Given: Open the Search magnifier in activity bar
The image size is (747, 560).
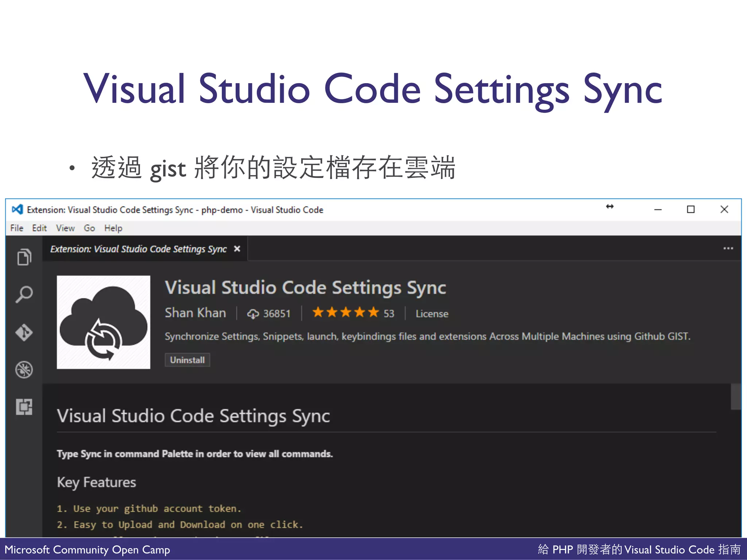Looking at the screenshot, I should 24,295.
